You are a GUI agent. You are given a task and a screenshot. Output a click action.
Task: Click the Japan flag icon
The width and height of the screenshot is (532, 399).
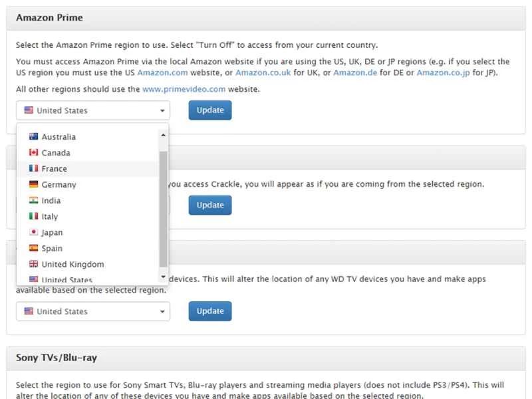click(33, 233)
